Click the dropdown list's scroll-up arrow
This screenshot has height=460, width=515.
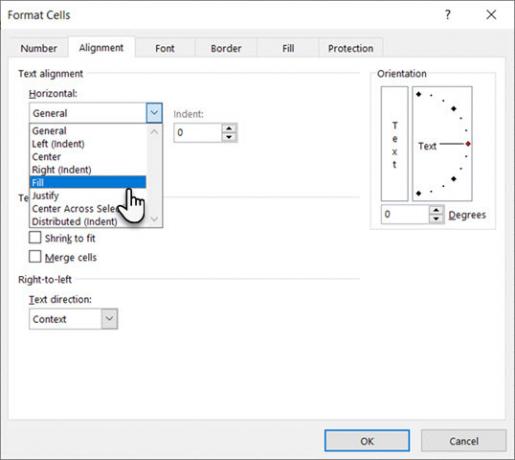[154, 132]
